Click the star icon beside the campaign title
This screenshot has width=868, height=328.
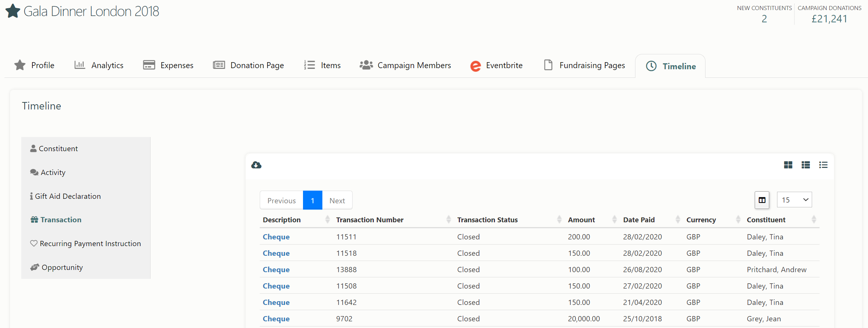13,11
